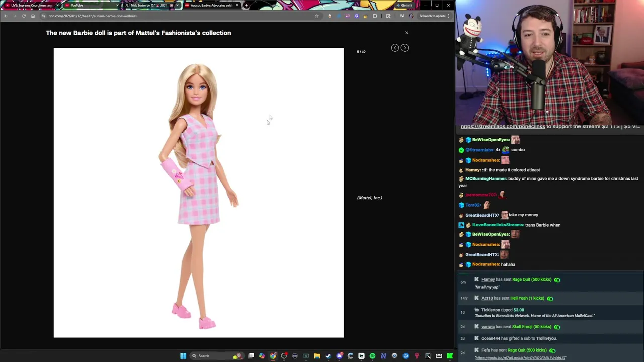This screenshot has height=362, width=644.
Task: Open File Explorer from the taskbar
Action: tap(317, 356)
